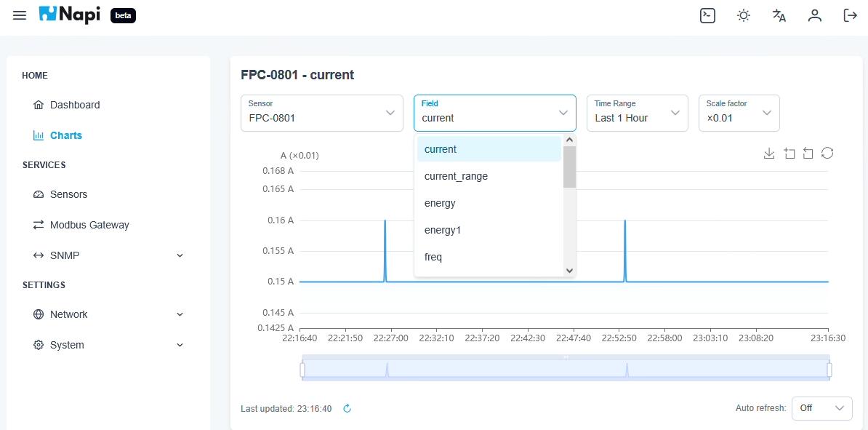Refresh data next to Last updated
The image size is (868, 430).
pos(347,408)
